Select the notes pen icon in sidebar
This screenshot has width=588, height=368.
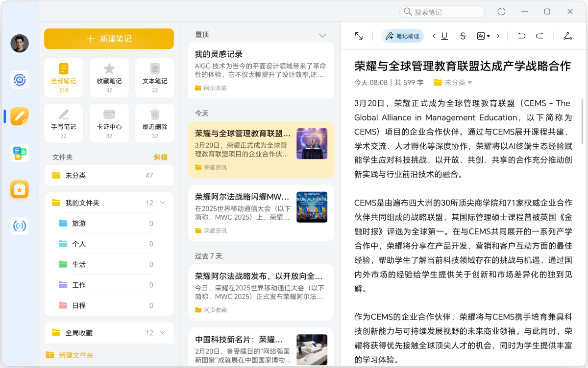(x=19, y=116)
